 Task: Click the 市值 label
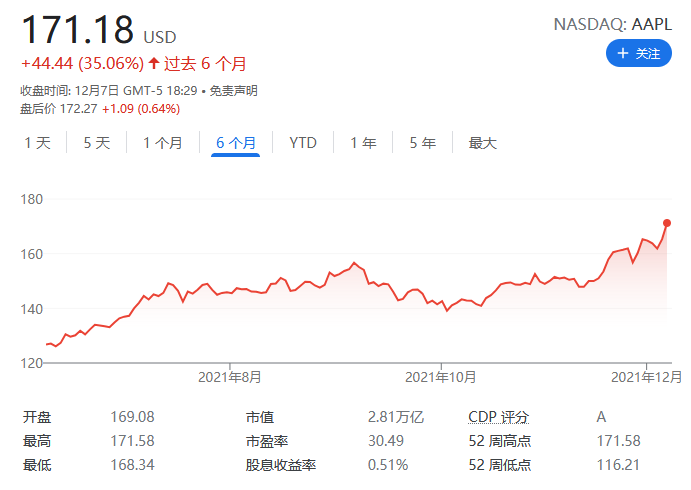click(x=260, y=417)
